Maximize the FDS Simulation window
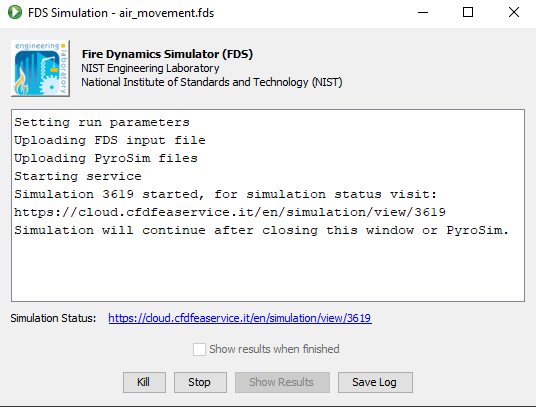Screen dimensions: 536x409 (468, 13)
